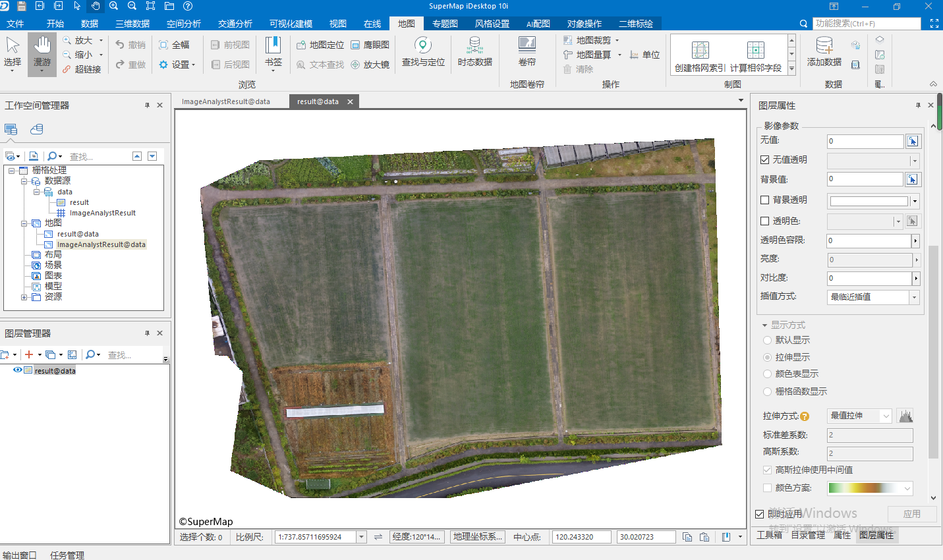Viewport: 943px width, 560px height.
Task: Uncheck the 即时应用 checkbox
Action: [760, 514]
